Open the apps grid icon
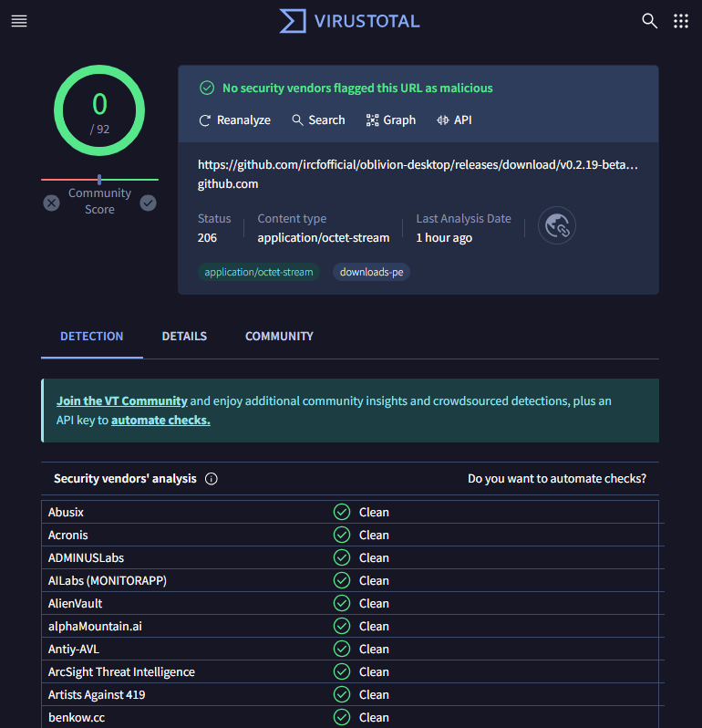This screenshot has height=728, width=702. (681, 21)
